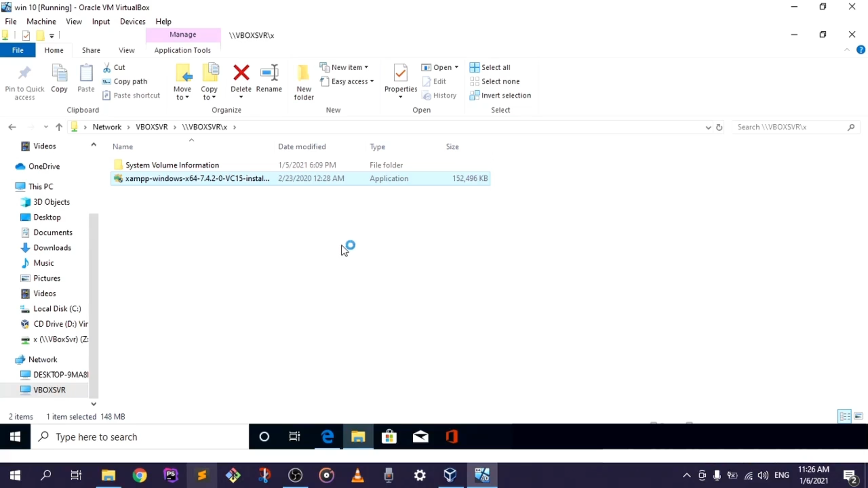Click Edit in the Open group
The width and height of the screenshot is (868, 488).
point(434,81)
